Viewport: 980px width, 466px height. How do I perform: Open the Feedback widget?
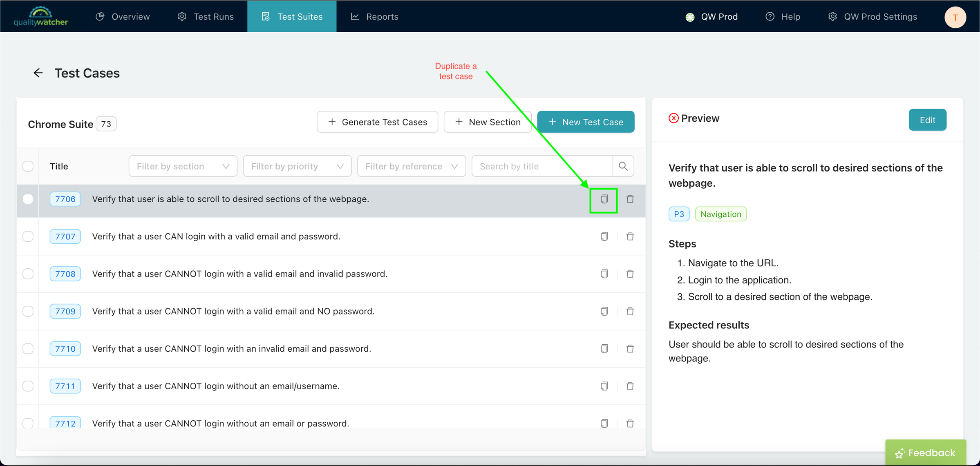point(926,453)
